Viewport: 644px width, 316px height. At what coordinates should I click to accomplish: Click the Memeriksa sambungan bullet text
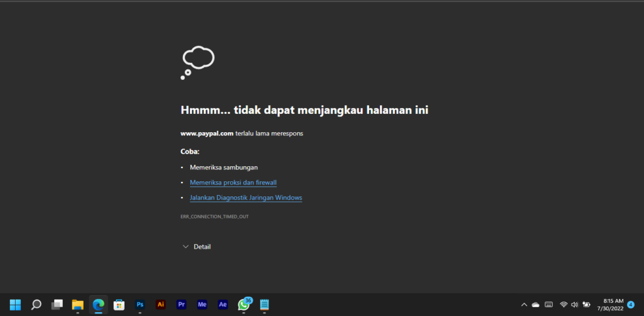[x=224, y=167]
